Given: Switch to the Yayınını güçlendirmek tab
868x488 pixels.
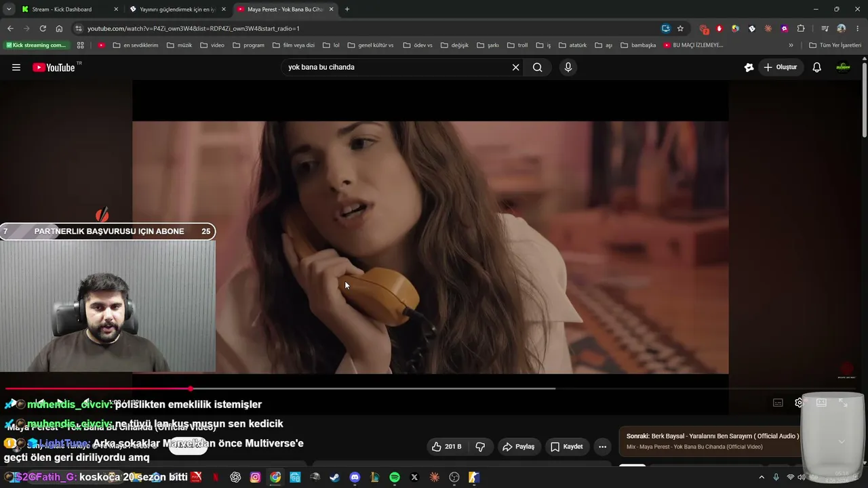Looking at the screenshot, I should tap(178, 9).
